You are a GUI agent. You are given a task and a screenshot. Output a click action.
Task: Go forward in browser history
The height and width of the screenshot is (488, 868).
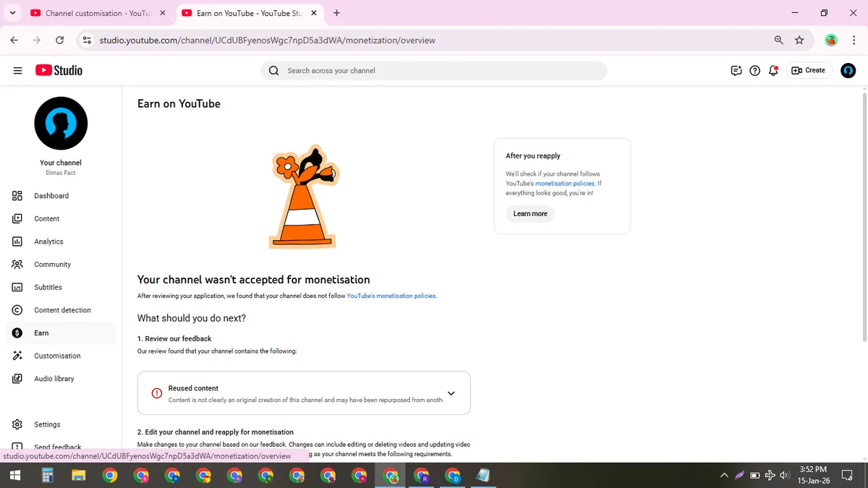point(37,40)
